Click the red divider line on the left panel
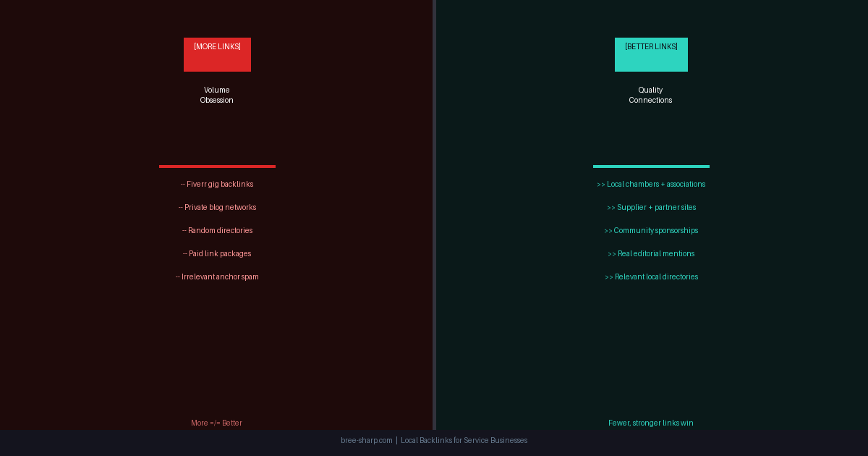Image resolution: width=868 pixels, height=456 pixels. click(x=217, y=166)
